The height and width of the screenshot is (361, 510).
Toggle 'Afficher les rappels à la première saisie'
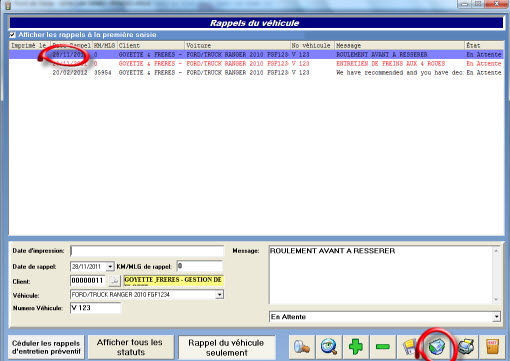(x=12, y=35)
